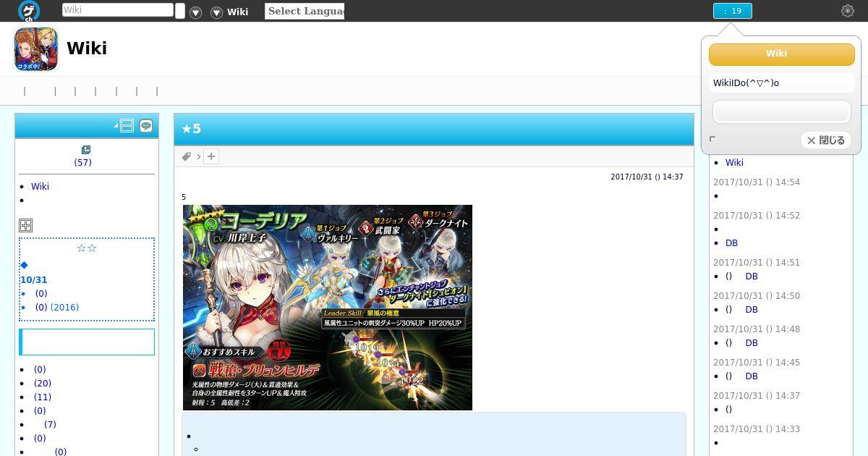This screenshot has height=456, width=868.
Task: Open the DB link under 14:48 entry
Action: point(752,342)
